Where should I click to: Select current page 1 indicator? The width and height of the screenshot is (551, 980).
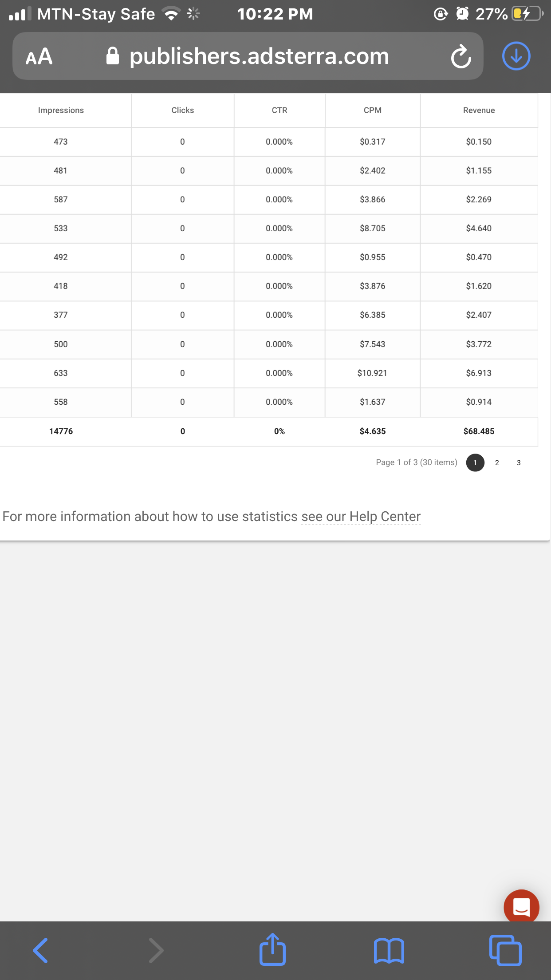tap(475, 462)
